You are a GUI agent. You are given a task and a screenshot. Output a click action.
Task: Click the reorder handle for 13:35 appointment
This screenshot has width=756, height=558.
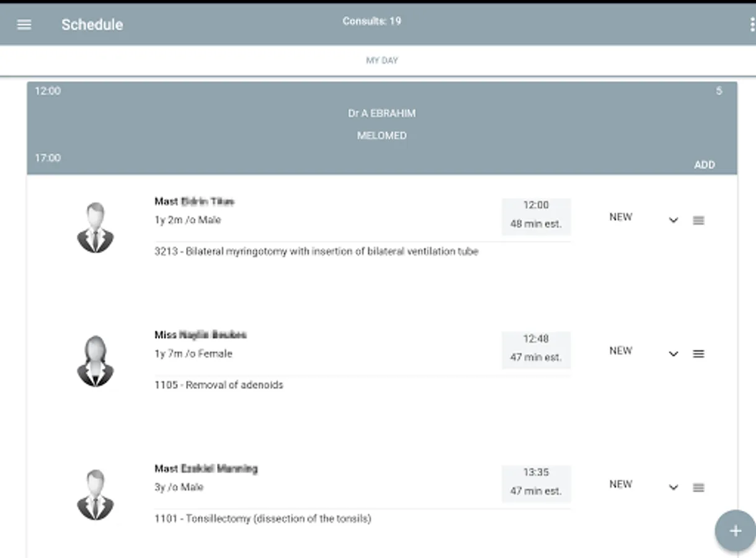point(698,487)
